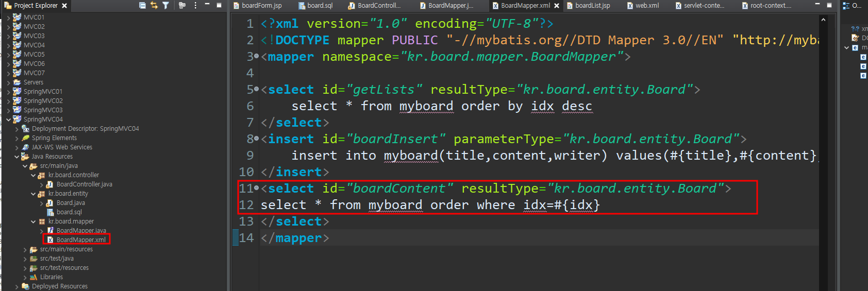The width and height of the screenshot is (868, 291).
Task: Click the MVC05 project icon
Action: point(17,54)
